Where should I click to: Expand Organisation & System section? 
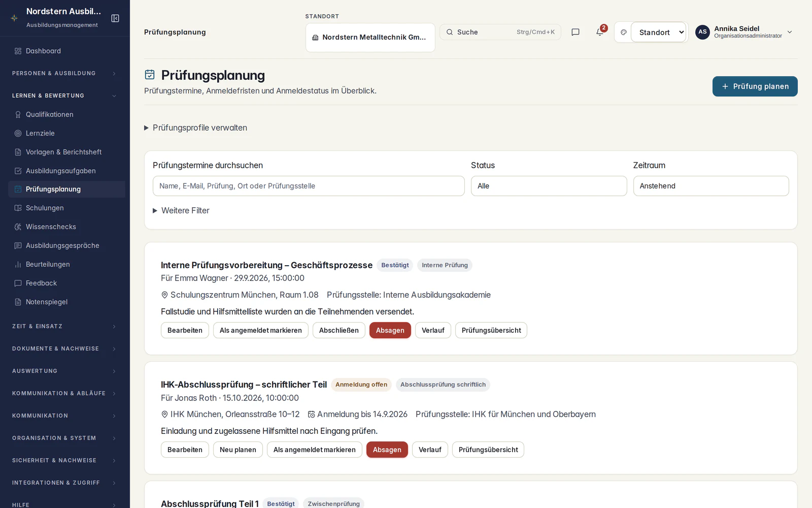point(65,438)
